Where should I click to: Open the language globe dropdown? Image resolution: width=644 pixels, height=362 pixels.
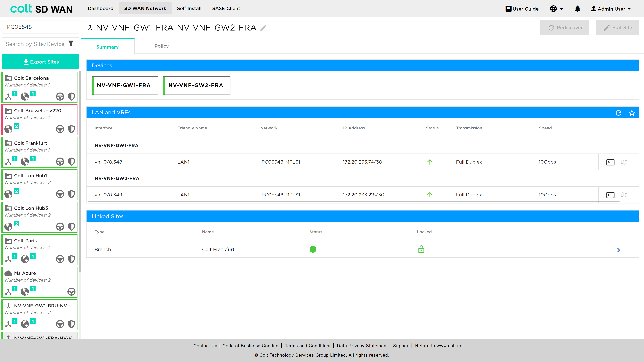coord(556,9)
